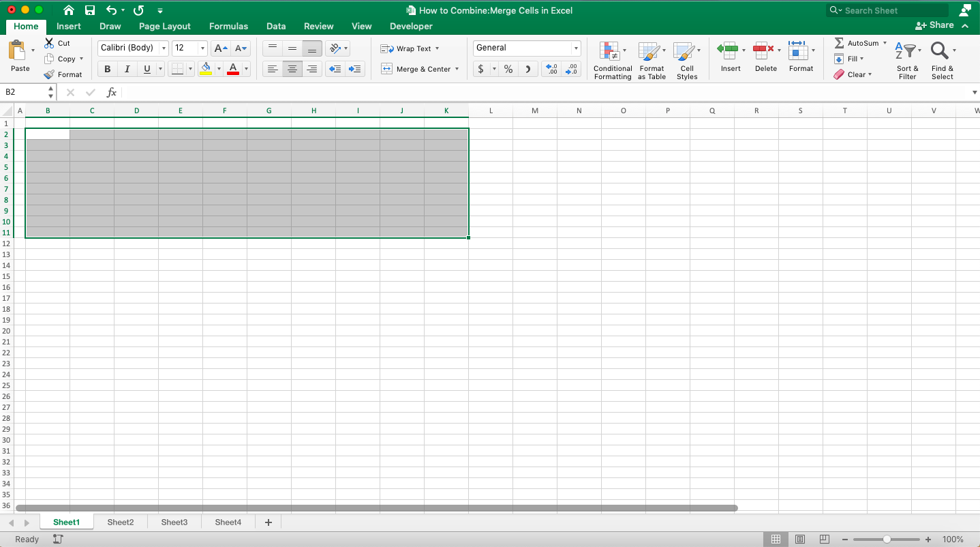Align text to top of cell

273,48
